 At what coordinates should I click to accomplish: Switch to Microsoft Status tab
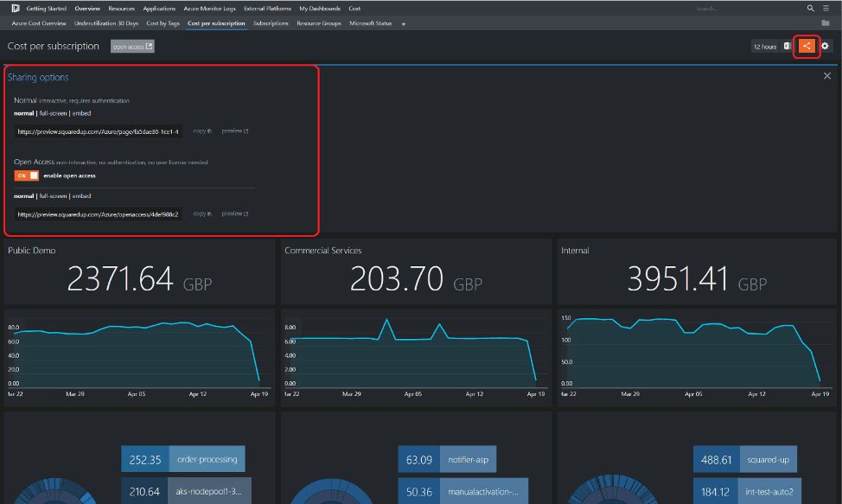(x=371, y=23)
